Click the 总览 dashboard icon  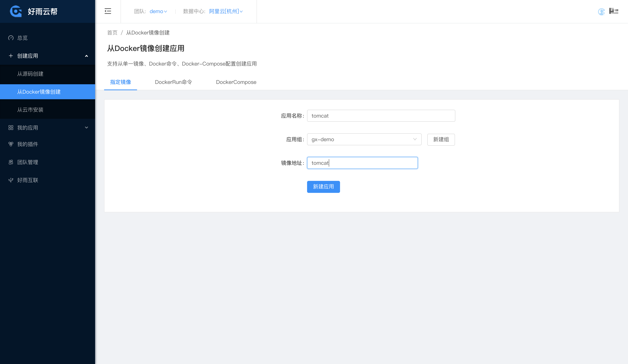(11, 38)
